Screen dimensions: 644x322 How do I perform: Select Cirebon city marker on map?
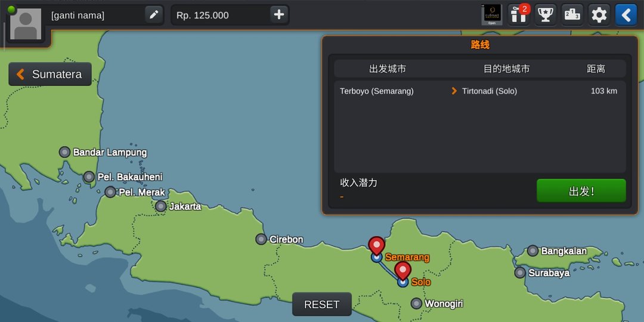(261, 239)
